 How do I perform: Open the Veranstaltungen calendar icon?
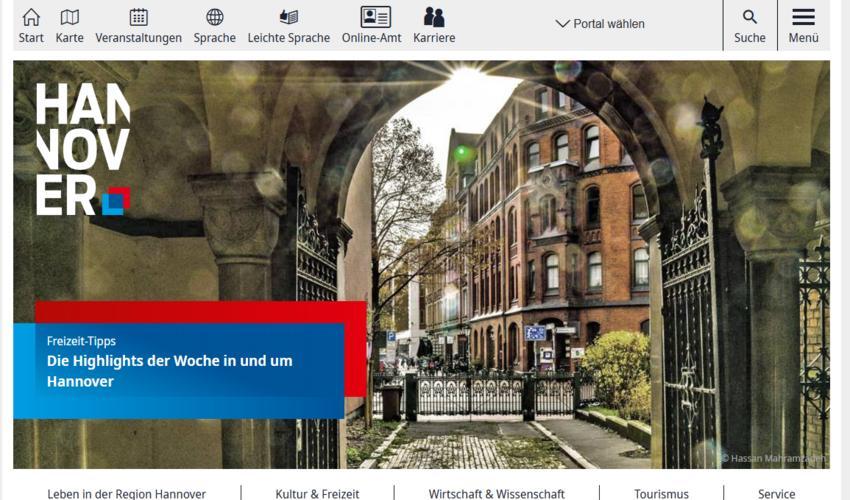click(x=138, y=17)
